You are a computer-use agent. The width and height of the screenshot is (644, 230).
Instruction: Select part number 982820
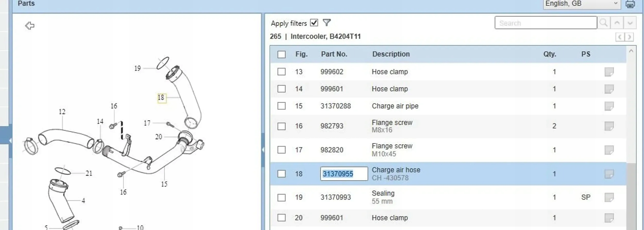point(332,150)
